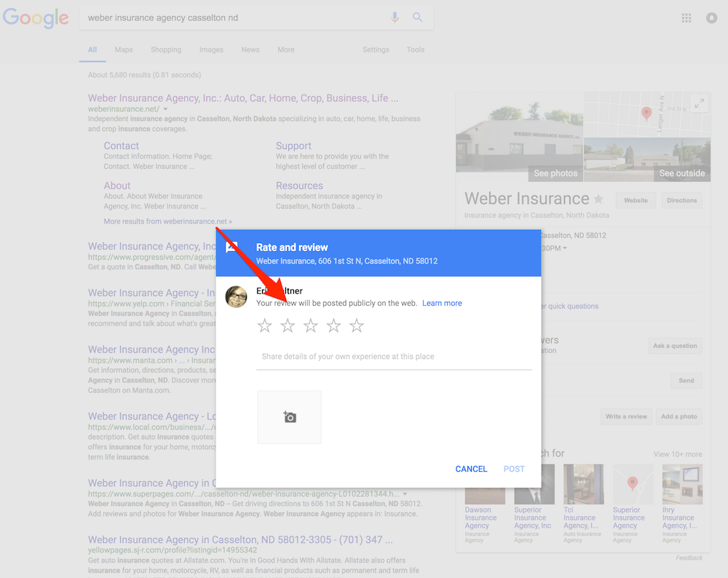Viewport: 728px width, 578px height.
Task: Open the superpages Weber Insurance result
Action: [151, 483]
